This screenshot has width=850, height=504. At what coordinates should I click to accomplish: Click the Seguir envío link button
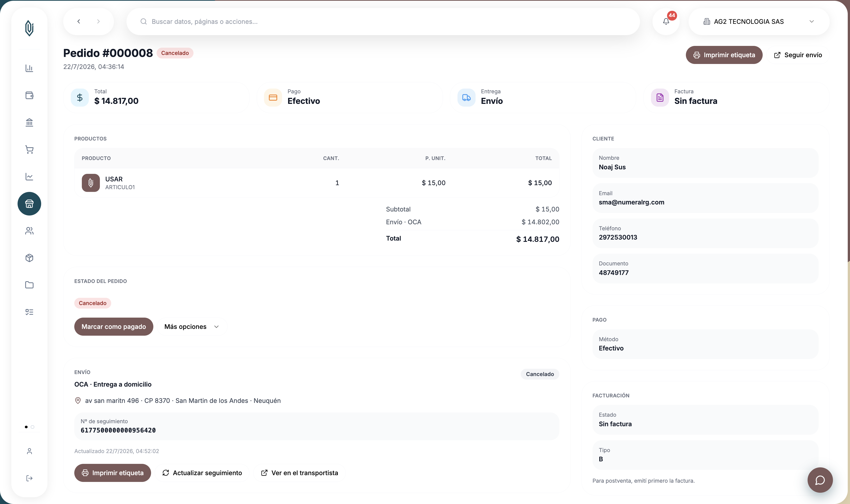pyautogui.click(x=798, y=55)
